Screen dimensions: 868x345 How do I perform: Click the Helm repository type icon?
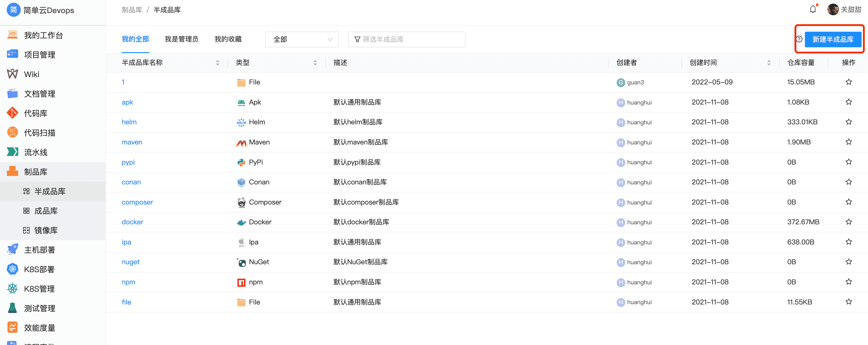click(241, 122)
